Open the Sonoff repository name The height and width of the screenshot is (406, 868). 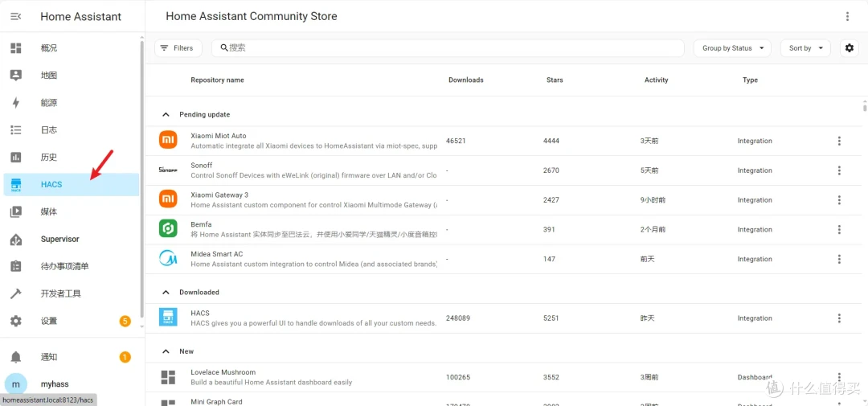202,165
